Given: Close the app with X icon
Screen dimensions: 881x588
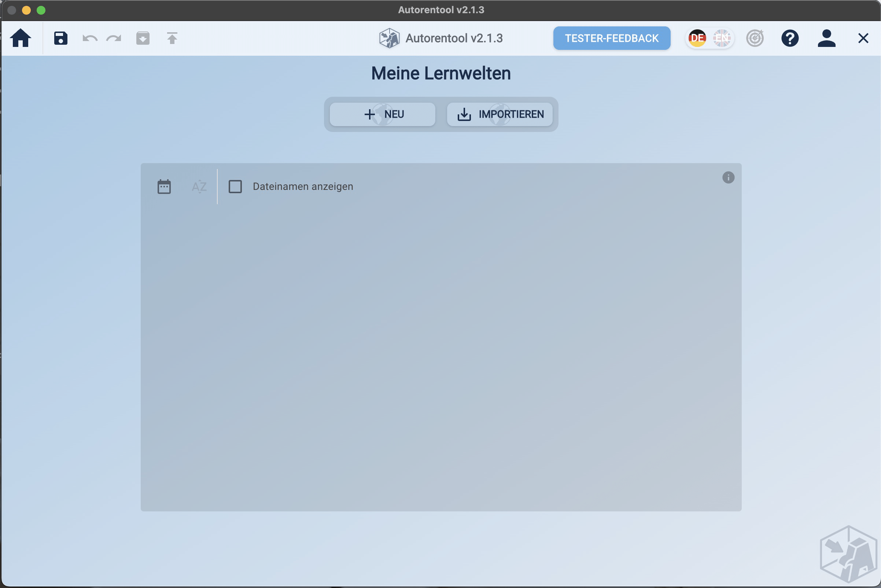Looking at the screenshot, I should click(x=863, y=38).
